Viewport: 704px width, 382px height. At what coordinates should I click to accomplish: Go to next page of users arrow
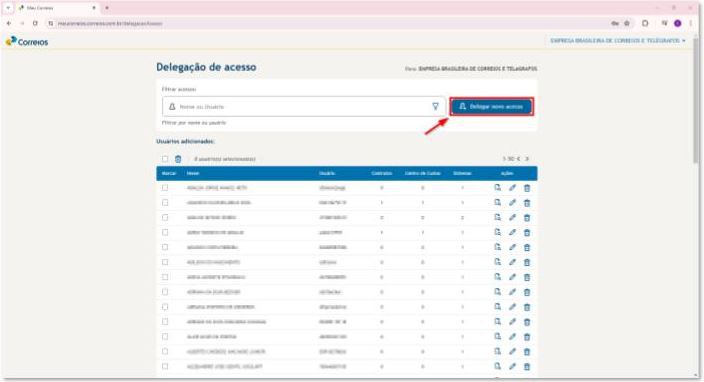tap(527, 159)
